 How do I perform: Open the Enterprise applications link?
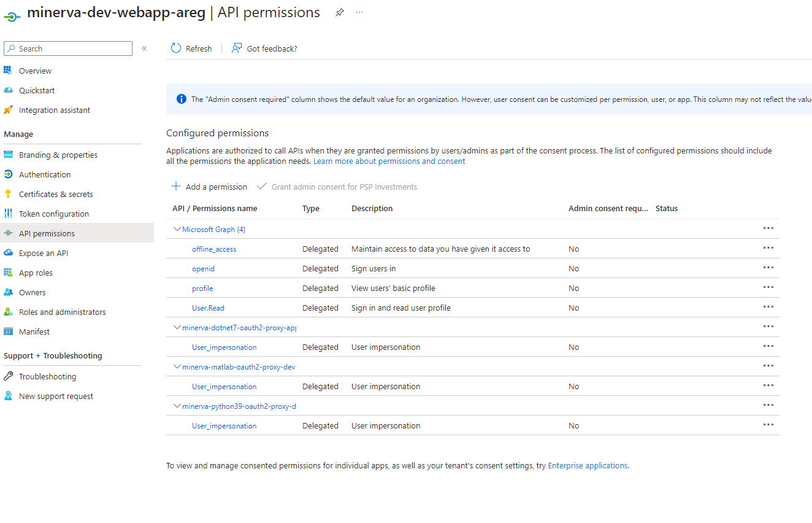coord(588,465)
